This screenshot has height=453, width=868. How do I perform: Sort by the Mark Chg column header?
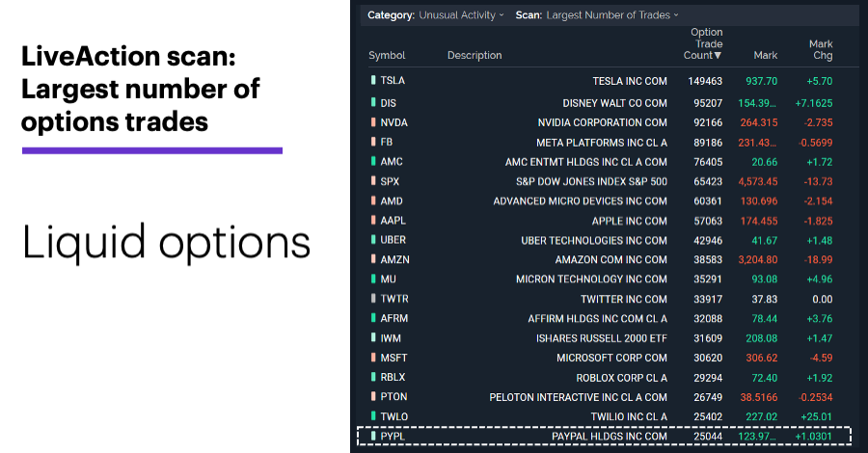click(x=821, y=49)
